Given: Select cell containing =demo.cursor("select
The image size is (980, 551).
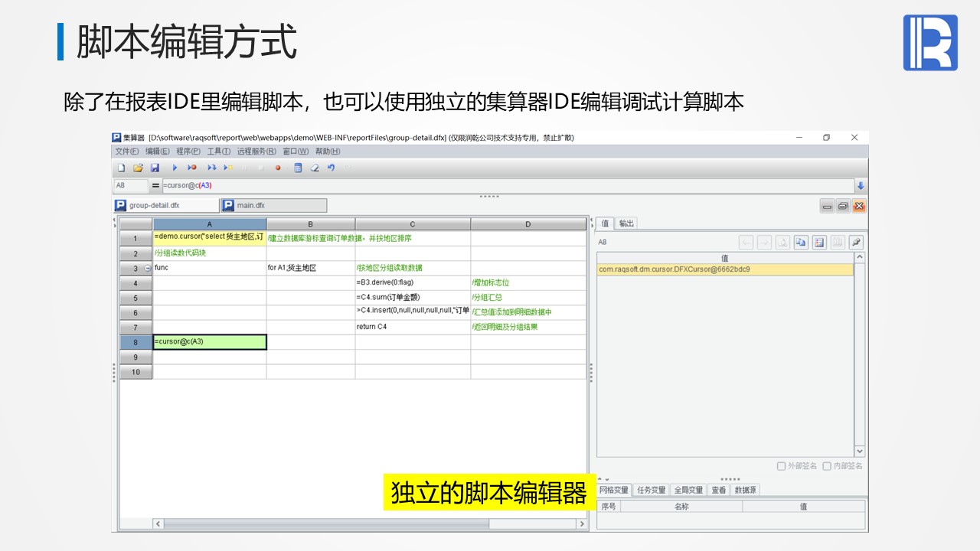Looking at the screenshot, I should coord(210,238).
